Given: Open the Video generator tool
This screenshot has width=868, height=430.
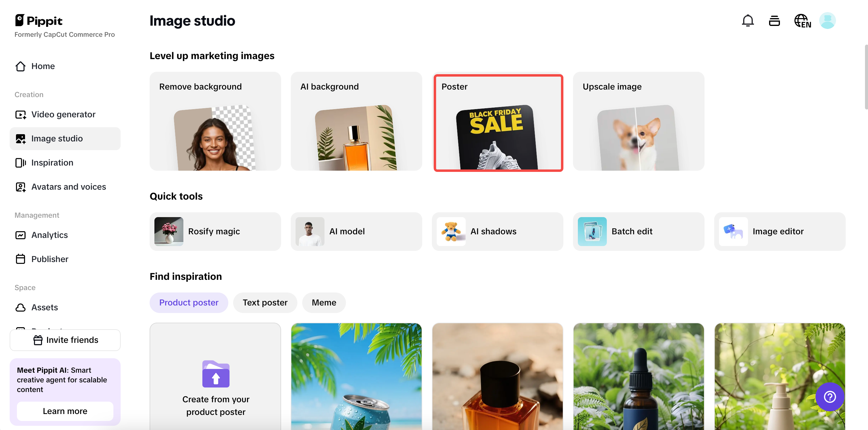Looking at the screenshot, I should click(63, 114).
